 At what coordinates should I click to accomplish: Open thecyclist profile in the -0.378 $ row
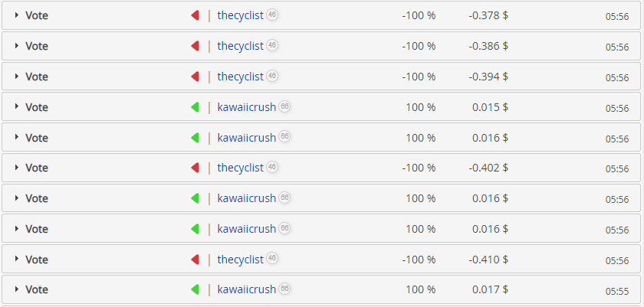240,15
